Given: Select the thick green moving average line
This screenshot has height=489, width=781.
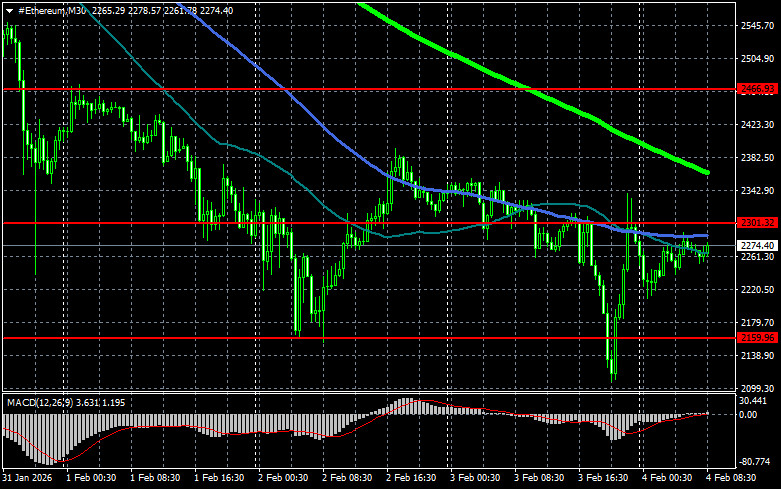Looking at the screenshot, I should [x=529, y=90].
